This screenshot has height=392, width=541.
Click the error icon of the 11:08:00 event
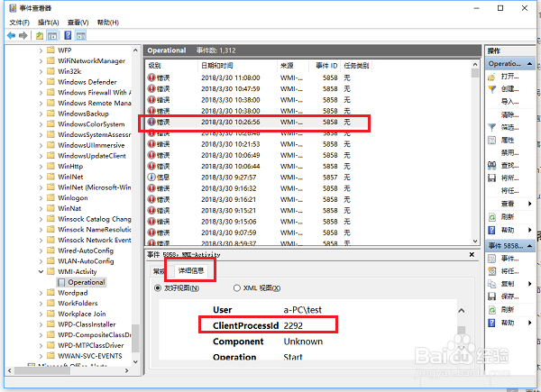[x=151, y=77]
